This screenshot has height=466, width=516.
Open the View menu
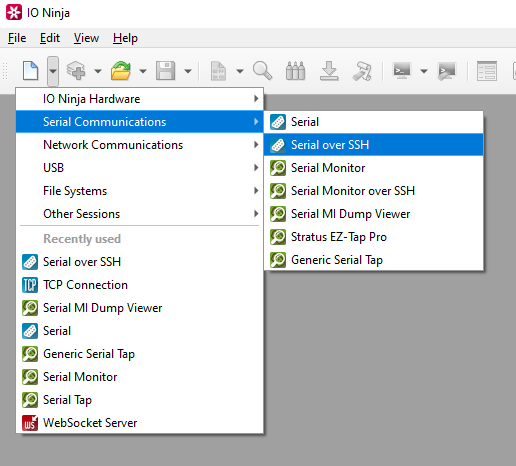[x=86, y=38]
